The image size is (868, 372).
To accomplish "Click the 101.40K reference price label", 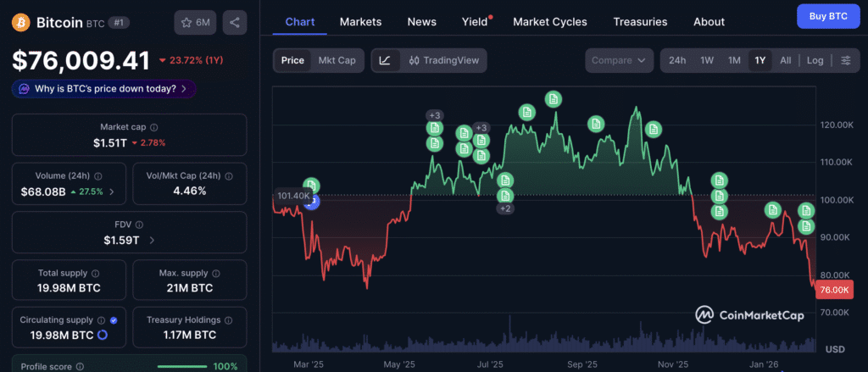I will [x=294, y=196].
